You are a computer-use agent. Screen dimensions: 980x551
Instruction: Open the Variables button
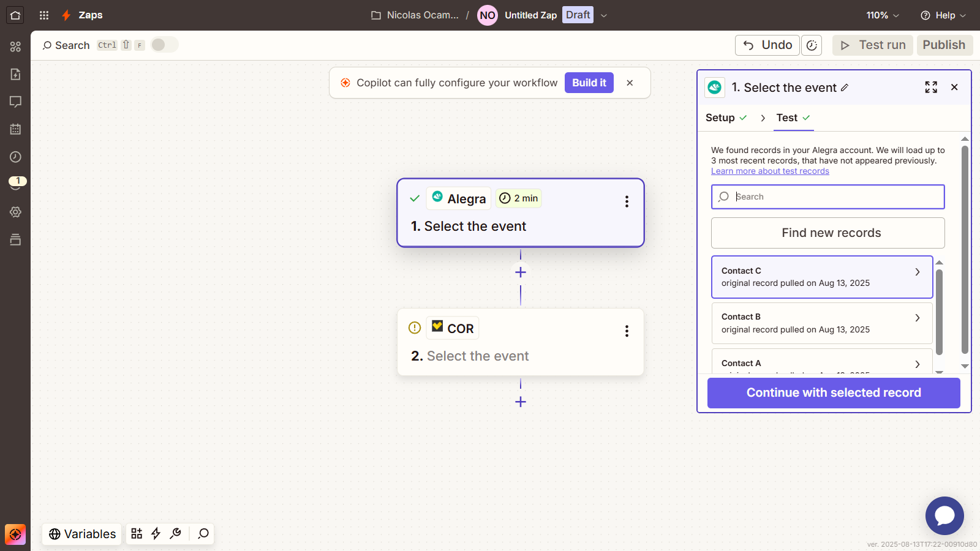[x=82, y=534]
